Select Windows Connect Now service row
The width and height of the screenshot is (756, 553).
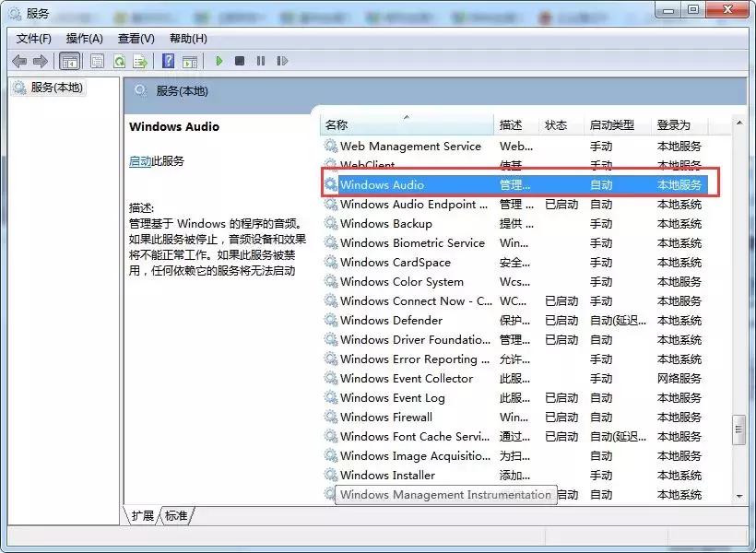[514, 300]
